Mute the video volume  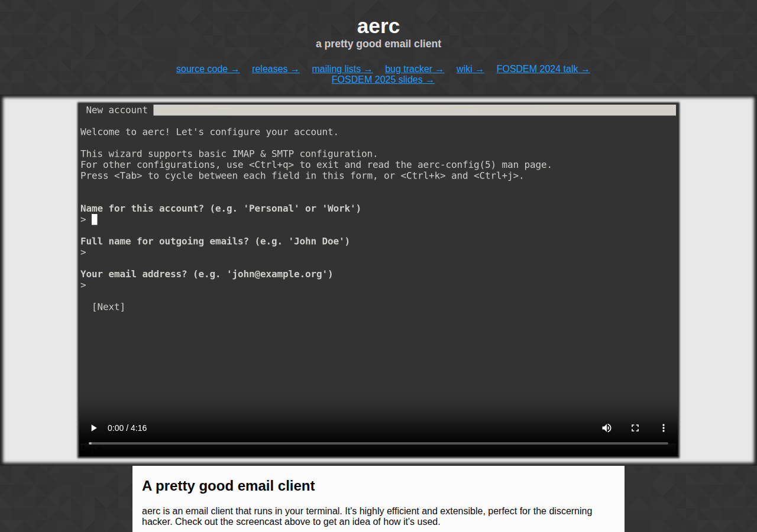pyautogui.click(x=607, y=428)
